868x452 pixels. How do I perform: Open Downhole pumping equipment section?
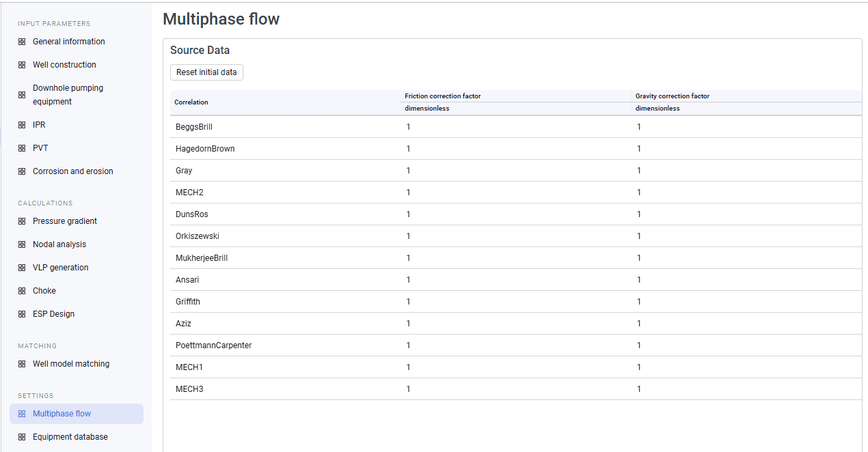tap(77, 95)
